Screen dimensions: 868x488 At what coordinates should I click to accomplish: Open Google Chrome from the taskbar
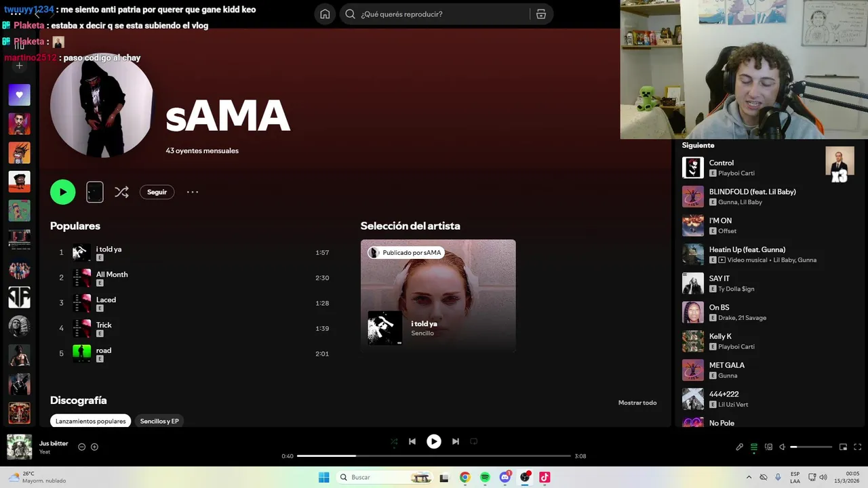(x=465, y=477)
